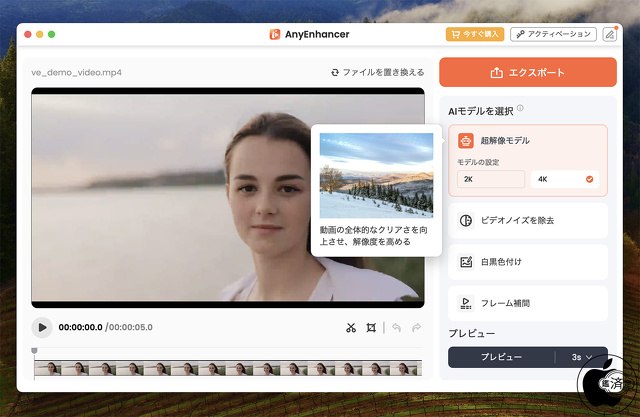Click ファイルを置き換える to replace the file
The width and height of the screenshot is (640, 417).
tap(378, 72)
